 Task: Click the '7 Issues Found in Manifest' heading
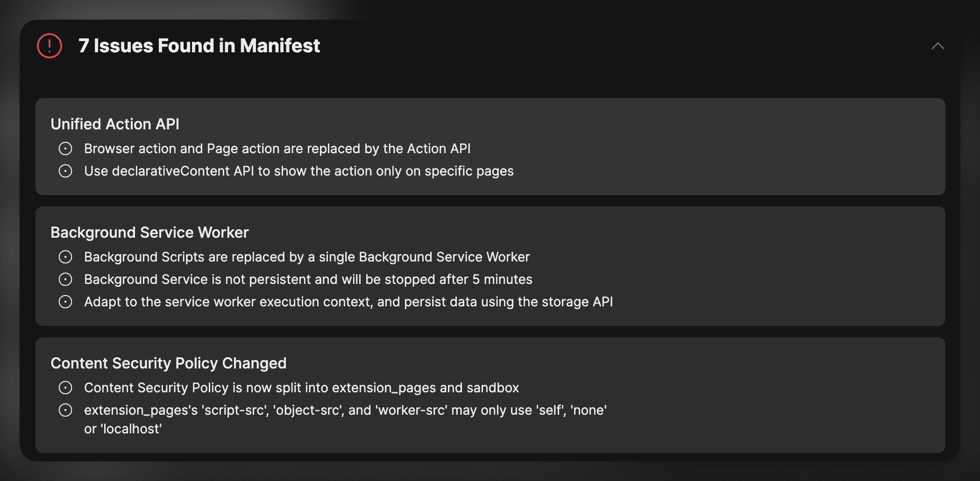click(199, 46)
